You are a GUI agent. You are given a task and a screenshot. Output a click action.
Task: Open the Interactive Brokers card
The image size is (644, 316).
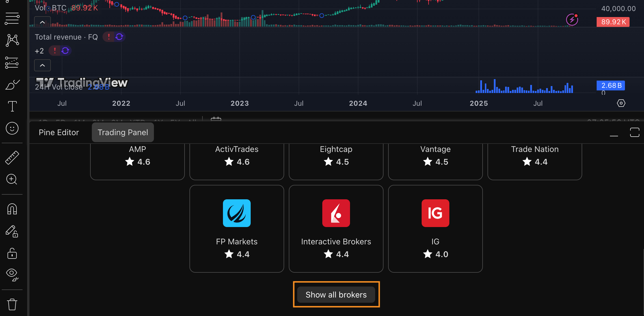tap(336, 228)
